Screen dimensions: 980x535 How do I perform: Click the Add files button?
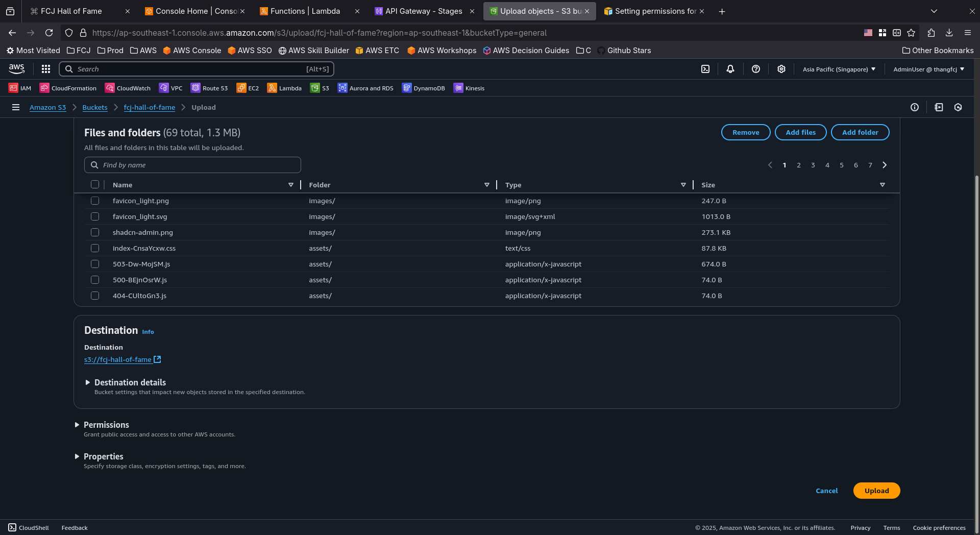pos(800,132)
